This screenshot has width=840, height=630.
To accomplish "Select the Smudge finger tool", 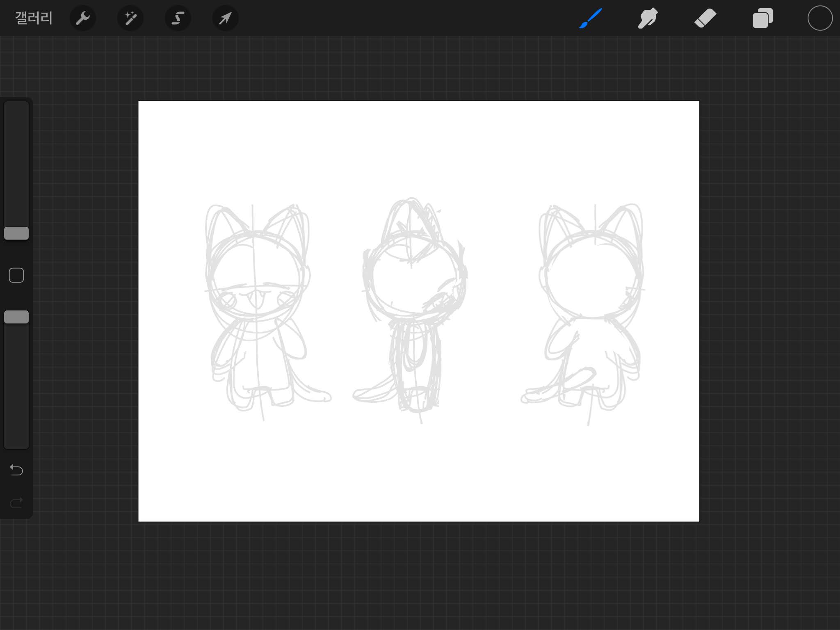I will 648,18.
